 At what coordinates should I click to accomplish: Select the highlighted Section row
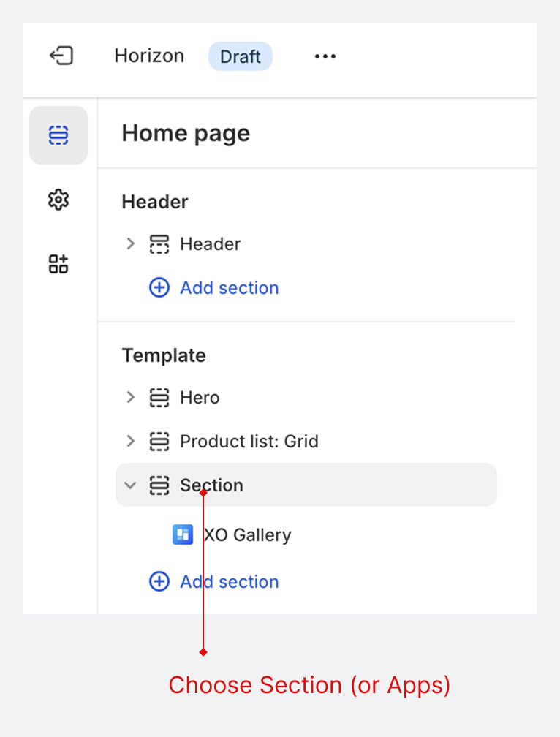(211, 485)
